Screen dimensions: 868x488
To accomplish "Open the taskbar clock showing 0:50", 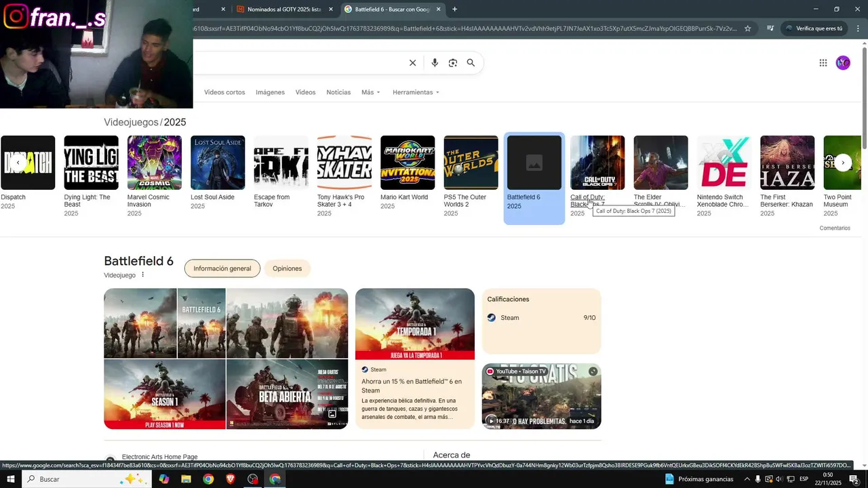I will 828,479.
